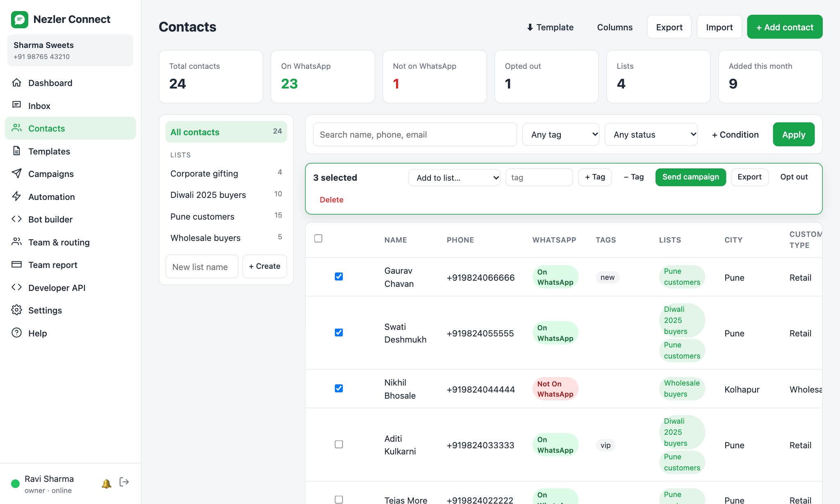
Task: Open the Add to list dropdown
Action: point(454,177)
